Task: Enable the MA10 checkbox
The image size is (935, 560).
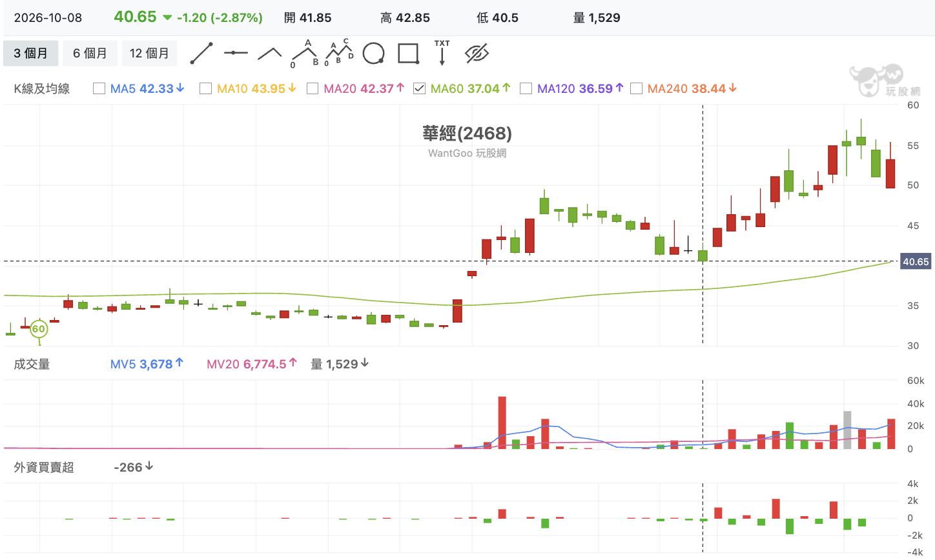Action: [x=205, y=88]
